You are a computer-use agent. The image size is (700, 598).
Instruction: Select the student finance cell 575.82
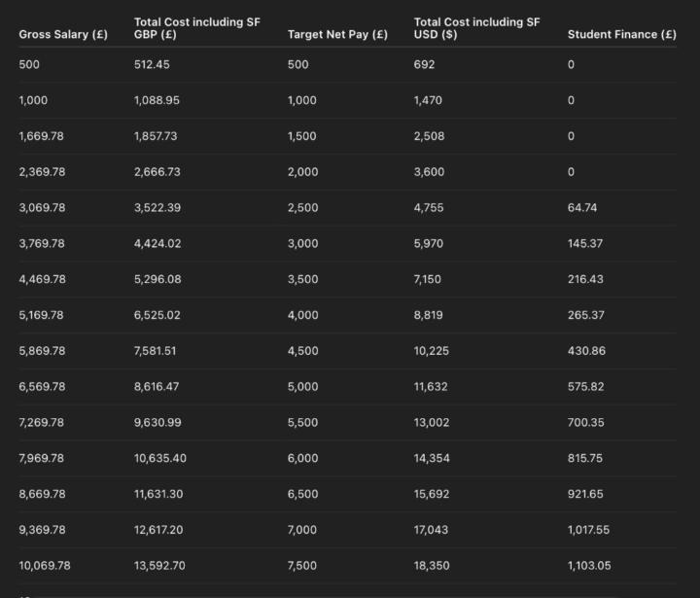click(x=585, y=387)
